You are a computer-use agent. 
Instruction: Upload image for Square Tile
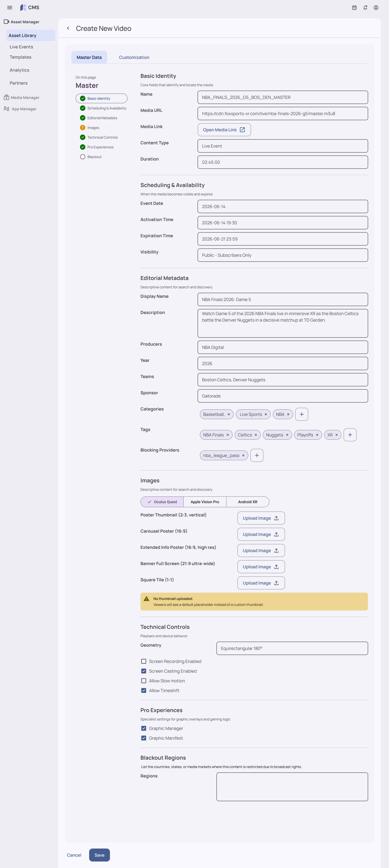tap(261, 583)
